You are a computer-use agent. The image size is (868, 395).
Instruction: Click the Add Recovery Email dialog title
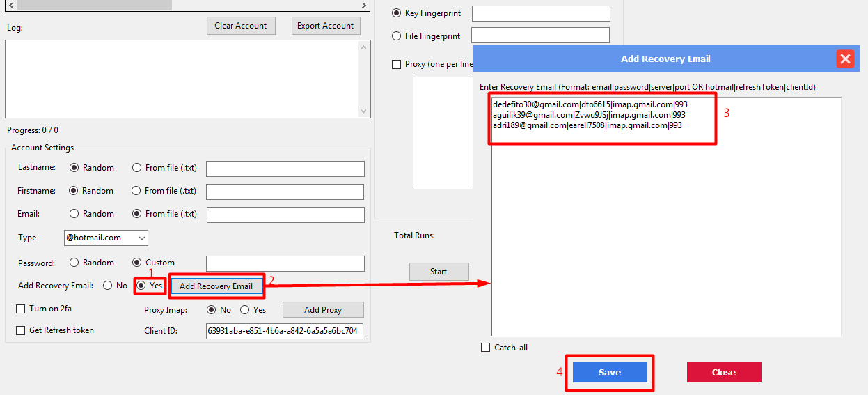click(x=665, y=59)
